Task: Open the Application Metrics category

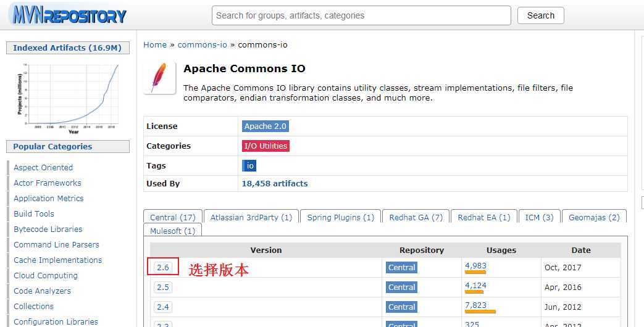Action: (x=48, y=199)
